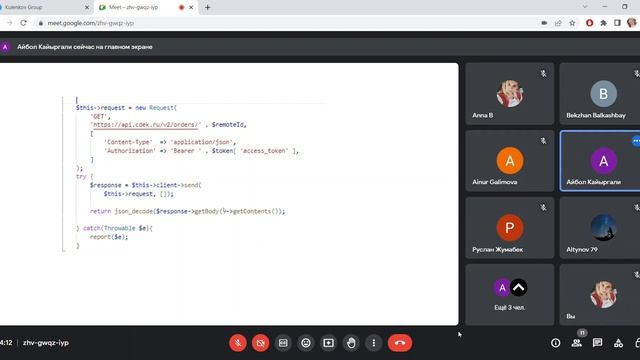Raise your hand
Image resolution: width=640 pixels, height=360 pixels.
point(351,343)
